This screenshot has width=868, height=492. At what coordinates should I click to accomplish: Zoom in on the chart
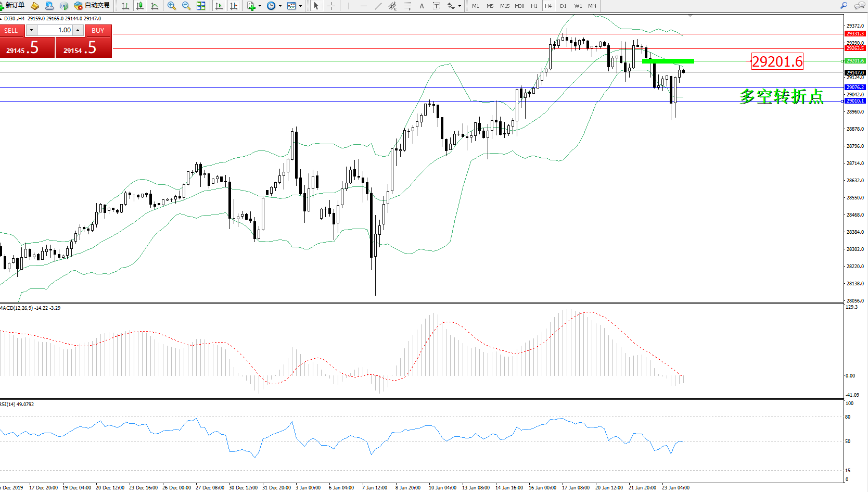click(x=171, y=6)
